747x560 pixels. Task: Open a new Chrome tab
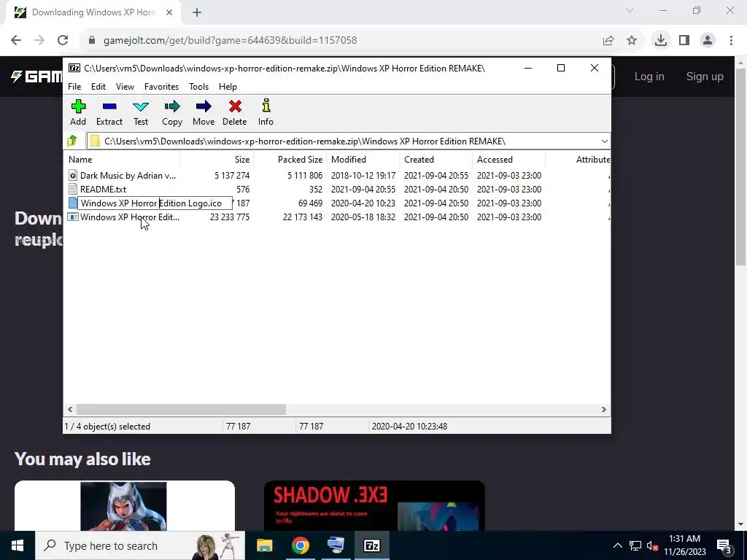[x=197, y=12]
